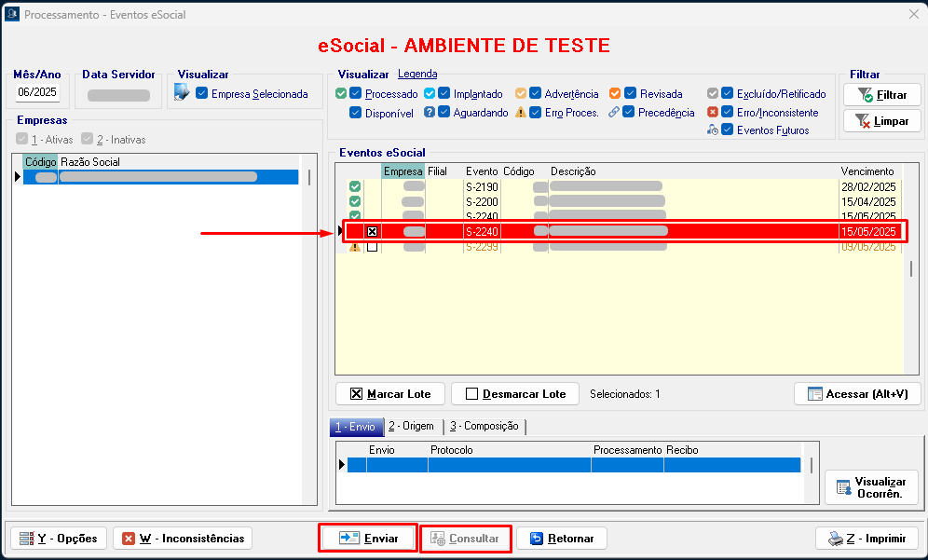
Task: Click the Filtrar funnel icon
Action: [865, 95]
